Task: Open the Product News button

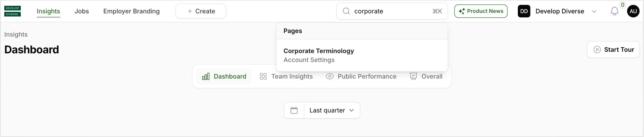Action: click(x=481, y=11)
